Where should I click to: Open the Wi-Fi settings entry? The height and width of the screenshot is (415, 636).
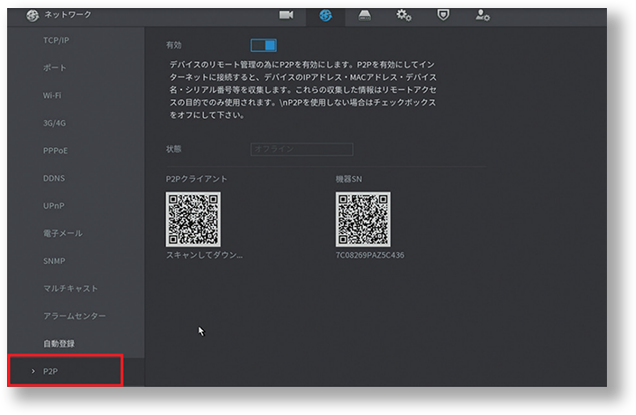[x=52, y=95]
